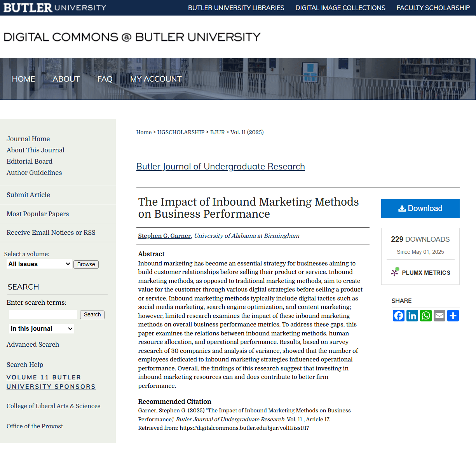Click Home in the breadcrumb
Screen dimensions: 476x452
(144, 132)
